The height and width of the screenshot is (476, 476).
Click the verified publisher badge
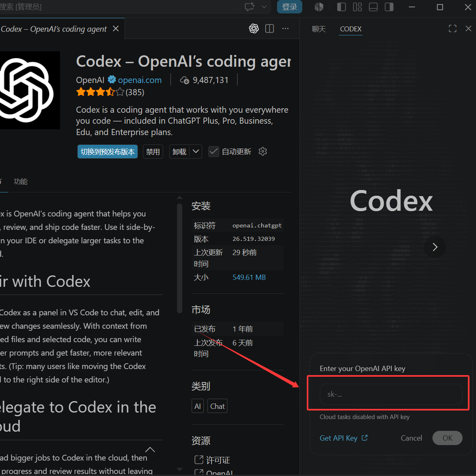coord(112,79)
